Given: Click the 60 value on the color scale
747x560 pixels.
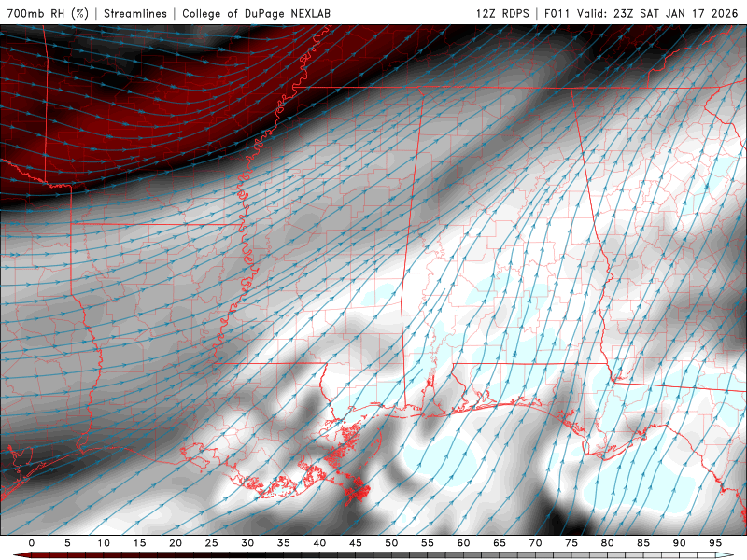Looking at the screenshot, I should point(463,543).
